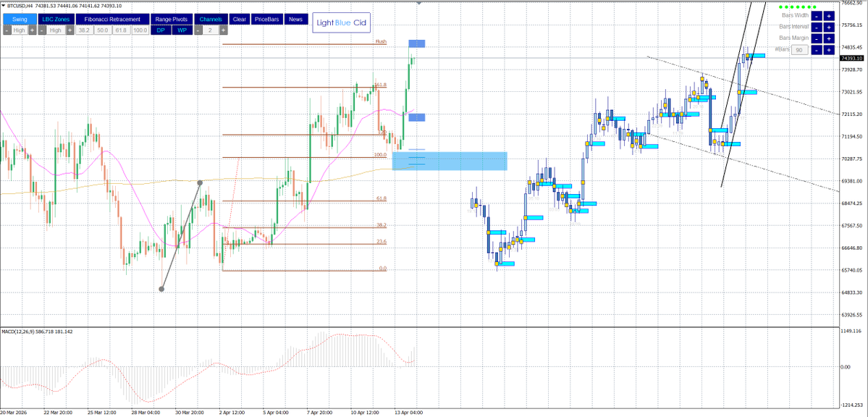This screenshot has height=417, width=868.
Task: Open the News button
Action: 295,19
